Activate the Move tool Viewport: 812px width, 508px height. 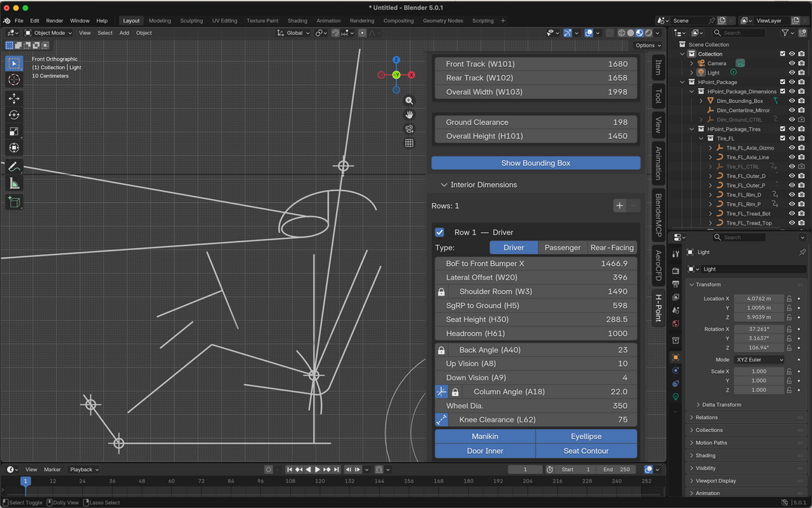click(x=14, y=98)
